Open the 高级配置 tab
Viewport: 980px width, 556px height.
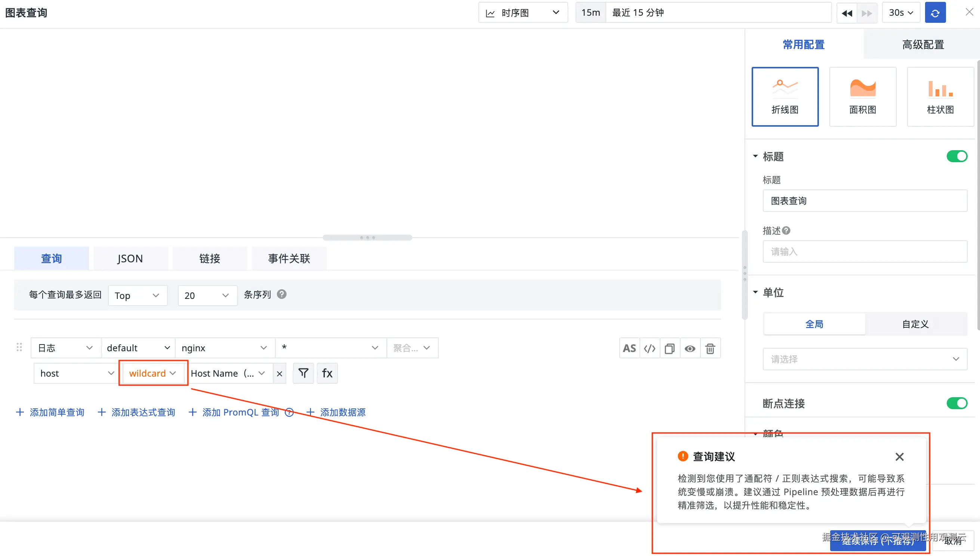(923, 45)
